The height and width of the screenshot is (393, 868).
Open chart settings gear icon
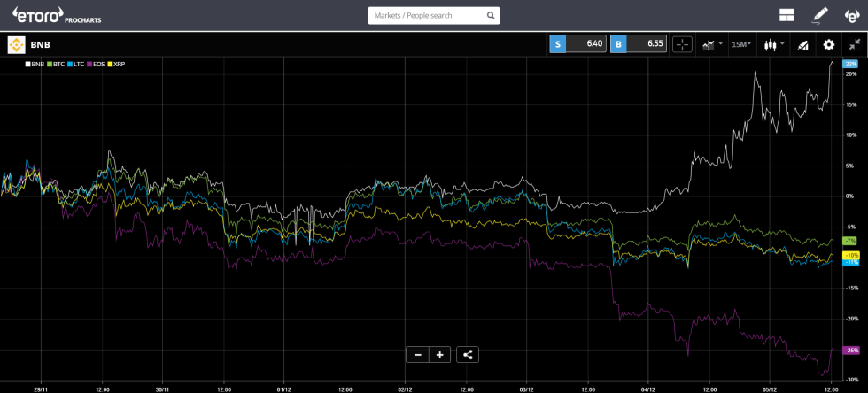[x=829, y=44]
